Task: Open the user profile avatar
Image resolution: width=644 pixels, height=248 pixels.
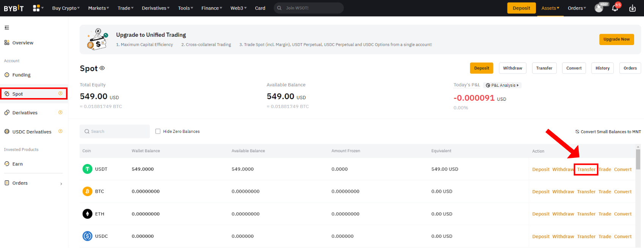Action: (599, 8)
